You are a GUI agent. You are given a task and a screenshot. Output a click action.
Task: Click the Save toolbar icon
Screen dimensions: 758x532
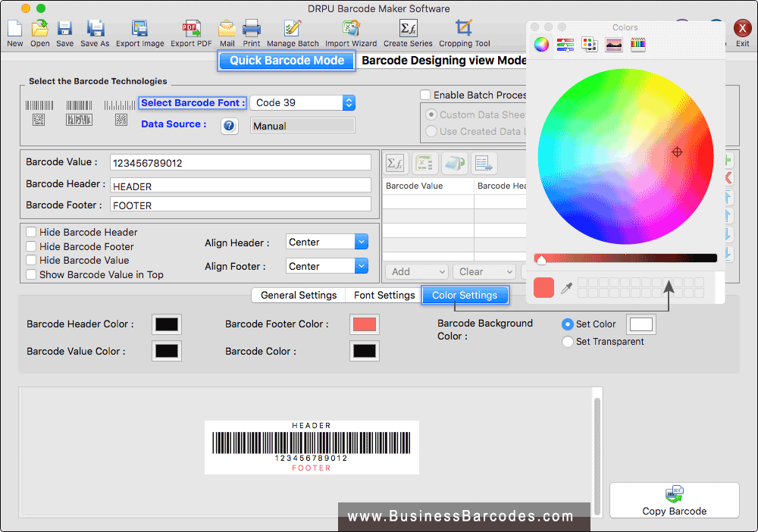[x=64, y=29]
